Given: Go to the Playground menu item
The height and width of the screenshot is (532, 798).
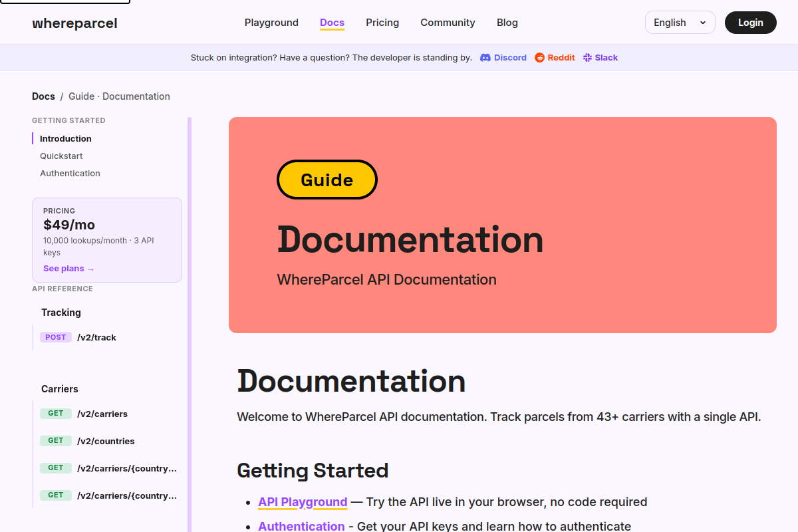Looking at the screenshot, I should tap(271, 23).
